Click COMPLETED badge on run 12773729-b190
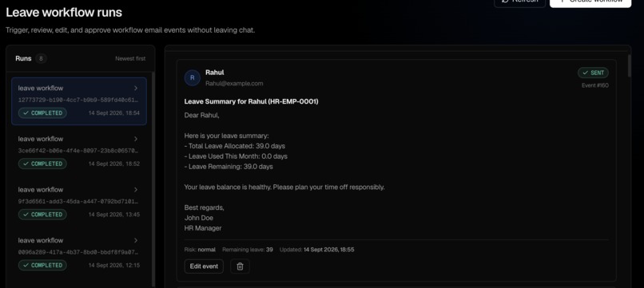The width and height of the screenshot is (644, 288). [42, 112]
